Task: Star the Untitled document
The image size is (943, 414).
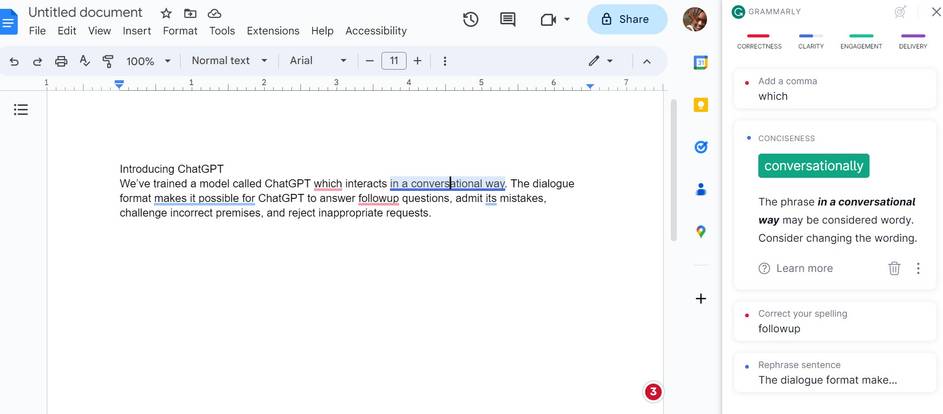Action: coord(166,13)
